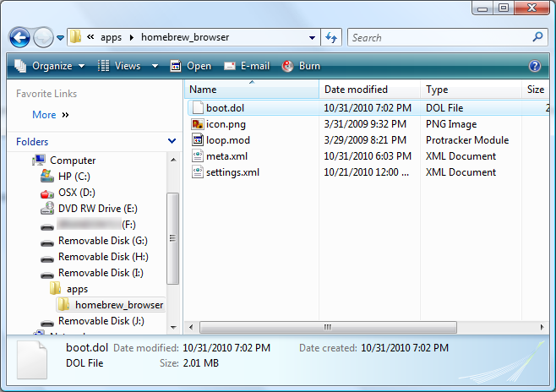Viewport: 556px width, 392px height.
Task: Select Removable Disk (I:) in tree
Action: (x=101, y=273)
